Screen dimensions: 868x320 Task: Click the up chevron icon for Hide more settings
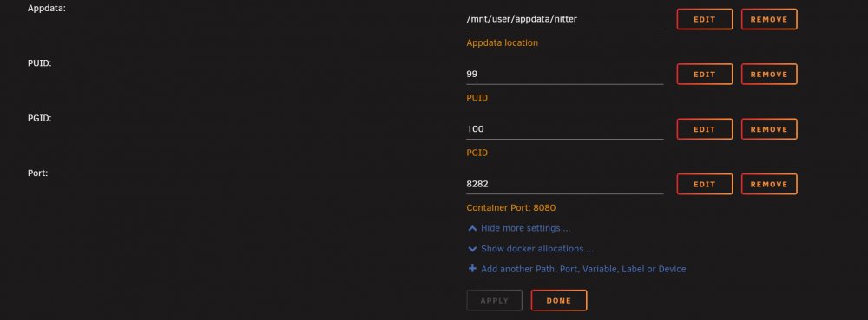point(472,228)
